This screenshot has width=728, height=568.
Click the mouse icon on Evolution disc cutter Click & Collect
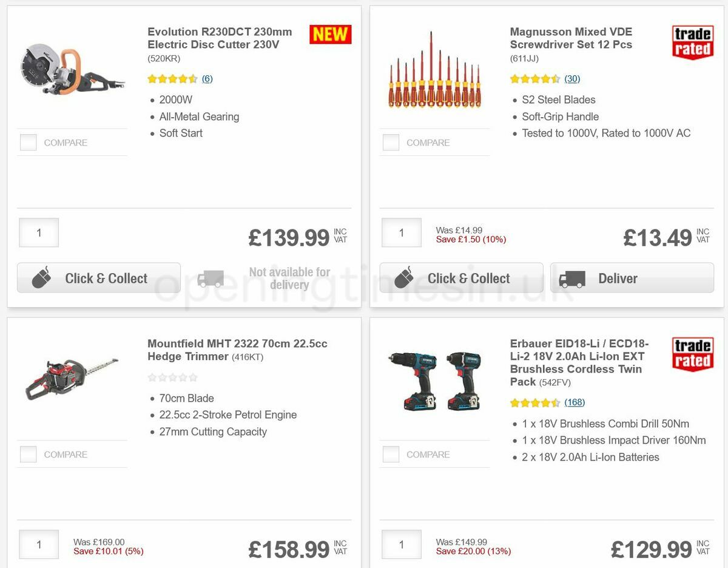[41, 278]
